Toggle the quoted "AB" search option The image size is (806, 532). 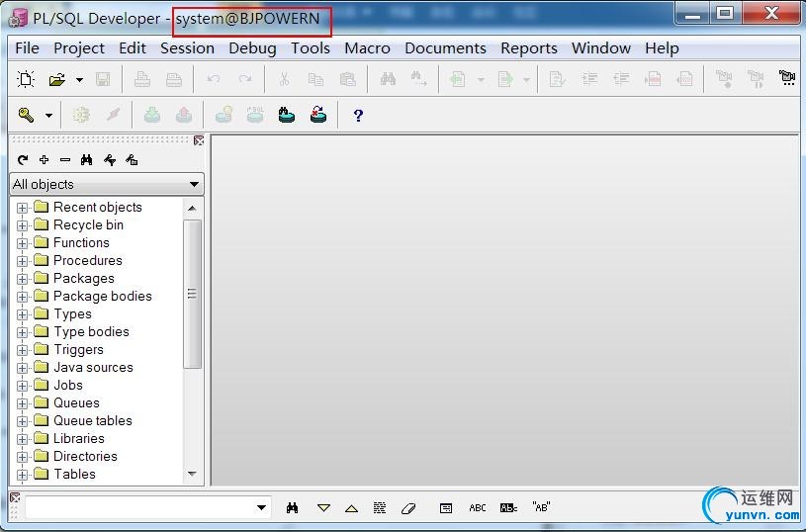(541, 507)
